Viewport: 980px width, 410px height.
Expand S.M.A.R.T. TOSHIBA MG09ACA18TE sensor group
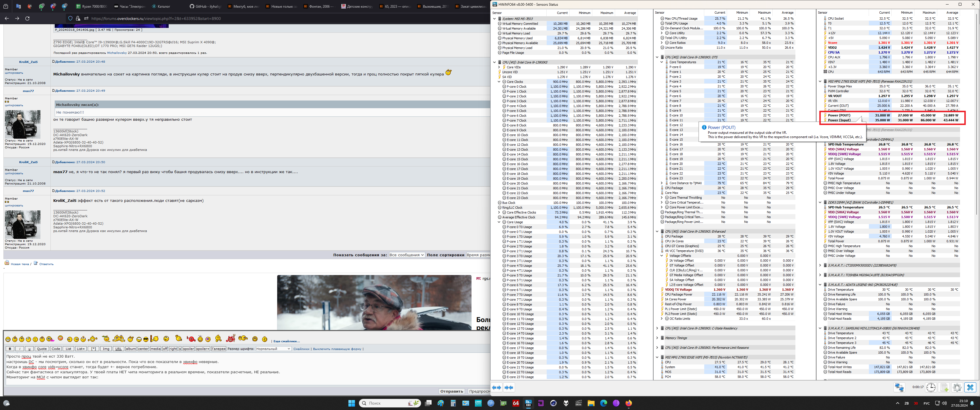pos(820,275)
